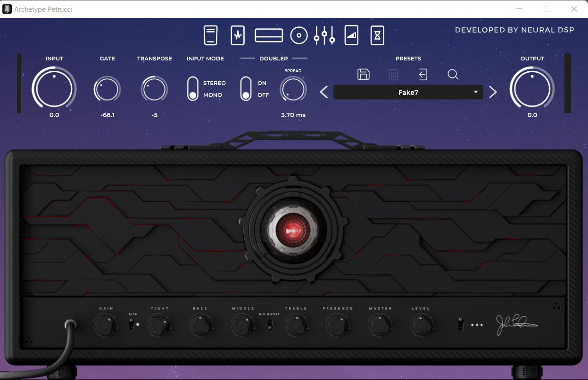Click the 0.0 value under Output knob

pyautogui.click(x=532, y=115)
